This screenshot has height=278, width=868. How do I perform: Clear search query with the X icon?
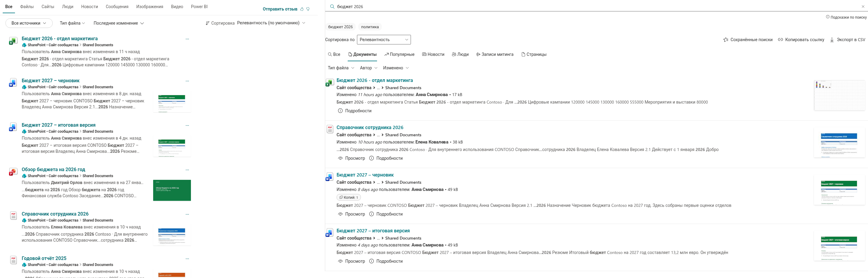point(863,6)
